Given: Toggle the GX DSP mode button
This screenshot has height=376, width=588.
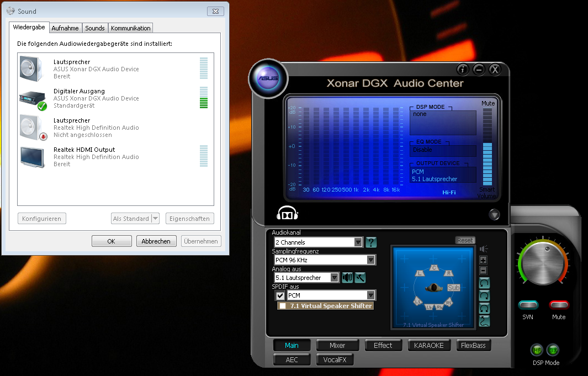Looking at the screenshot, I should (553, 350).
